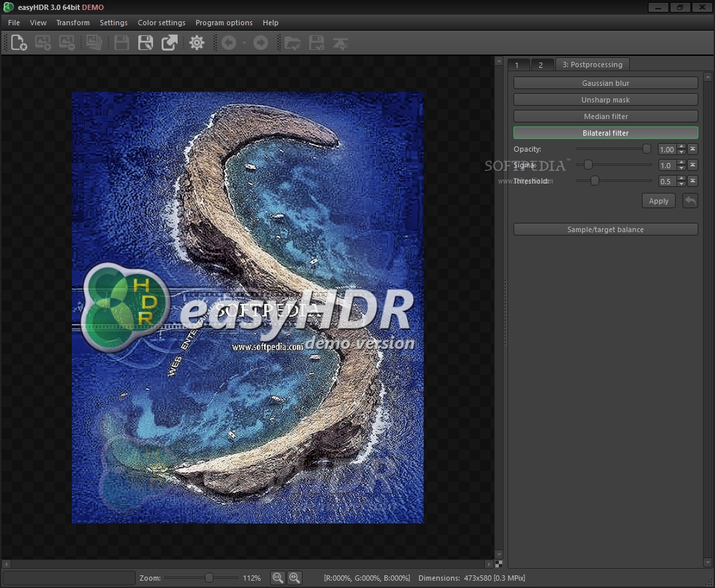This screenshot has width=715, height=588.
Task: Click the revert arrow beside Apply
Action: [x=690, y=201]
